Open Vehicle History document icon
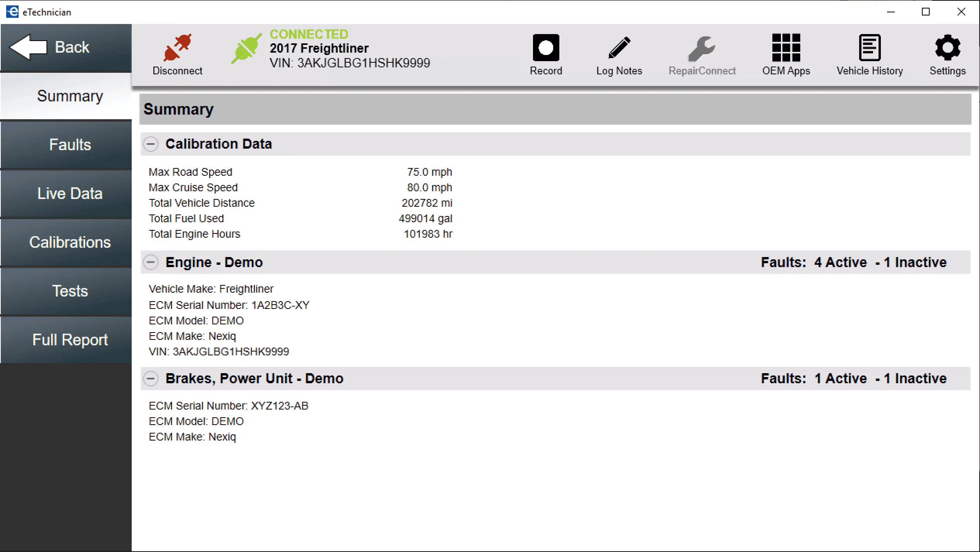 coord(870,48)
